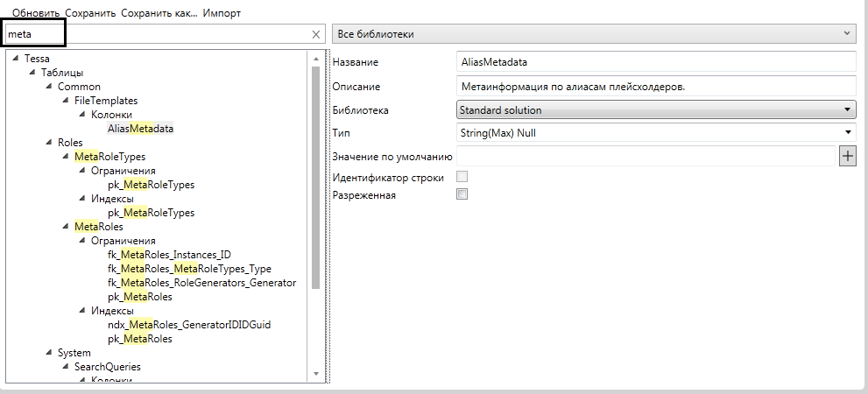Open the Библиотека Standard solution dropdown
The height and width of the screenshot is (394, 868).
[655, 110]
